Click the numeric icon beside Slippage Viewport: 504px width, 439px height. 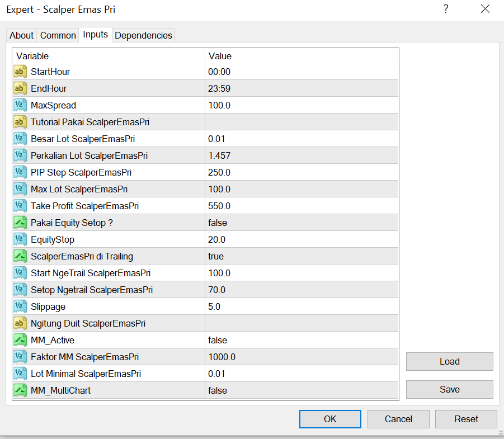tap(20, 306)
